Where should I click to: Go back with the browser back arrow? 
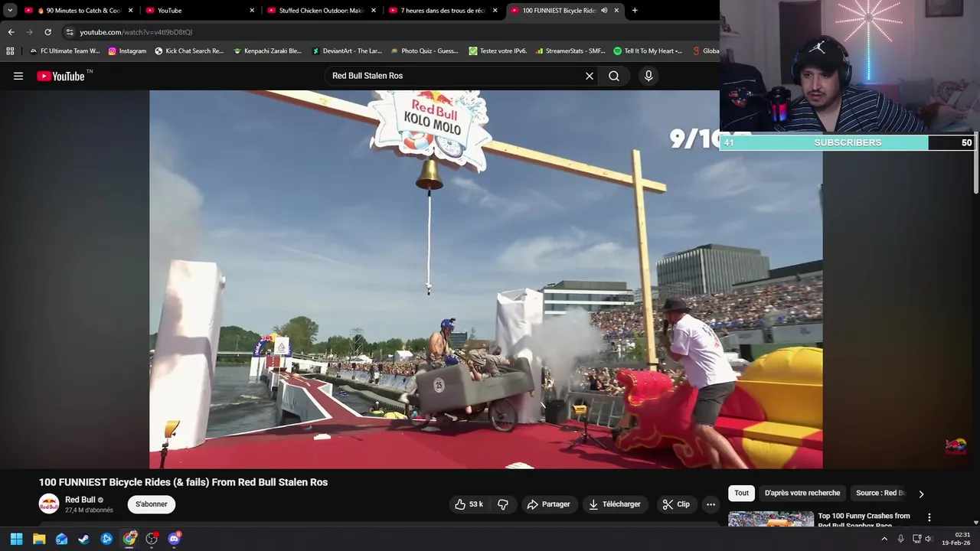pyautogui.click(x=11, y=32)
